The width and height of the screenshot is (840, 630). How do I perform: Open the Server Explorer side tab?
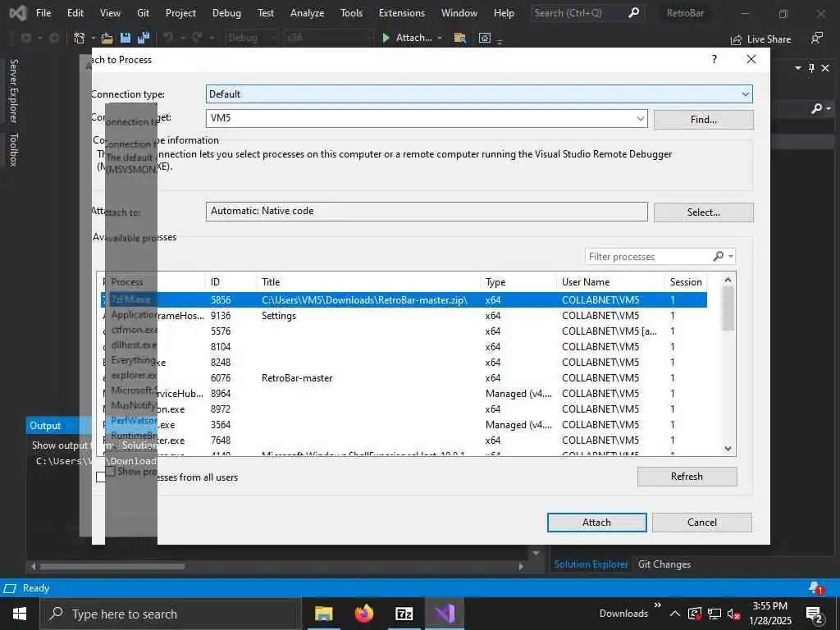13,91
